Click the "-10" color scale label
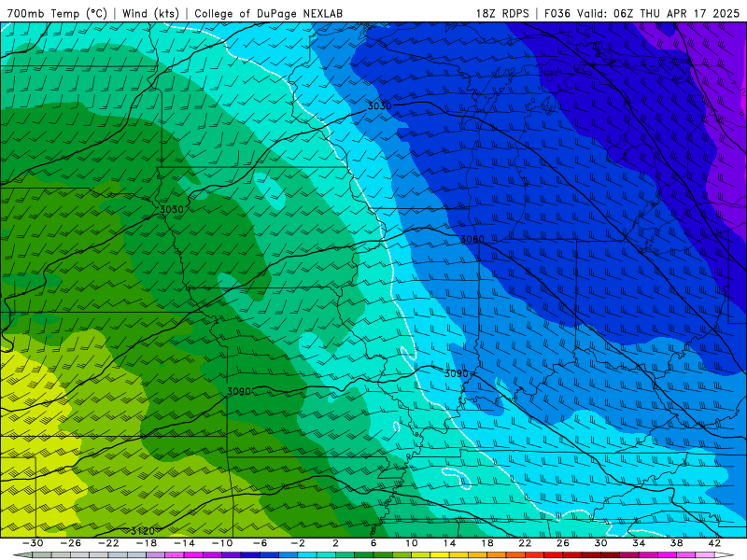 pyautogui.click(x=222, y=543)
